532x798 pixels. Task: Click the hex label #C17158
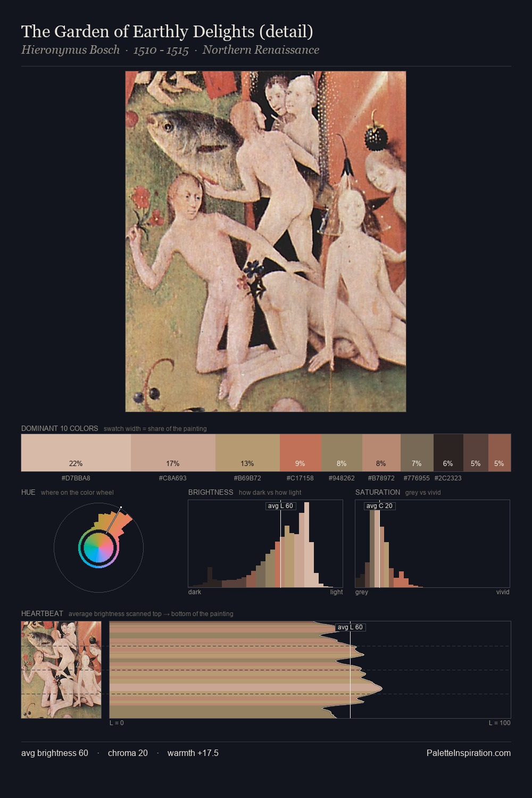(x=300, y=478)
